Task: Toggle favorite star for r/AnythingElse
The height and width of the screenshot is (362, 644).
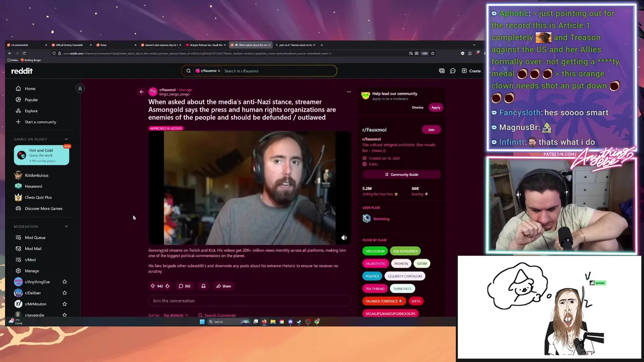Action: coord(64,282)
